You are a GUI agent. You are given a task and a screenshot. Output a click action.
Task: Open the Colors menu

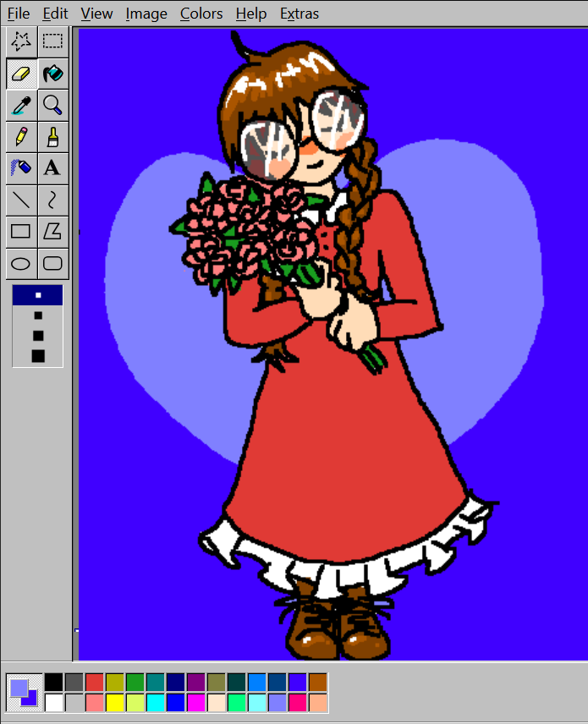tap(201, 14)
